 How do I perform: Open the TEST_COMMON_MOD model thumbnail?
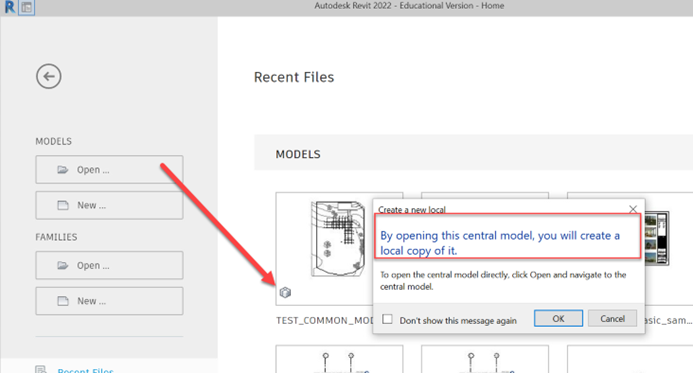coord(325,248)
